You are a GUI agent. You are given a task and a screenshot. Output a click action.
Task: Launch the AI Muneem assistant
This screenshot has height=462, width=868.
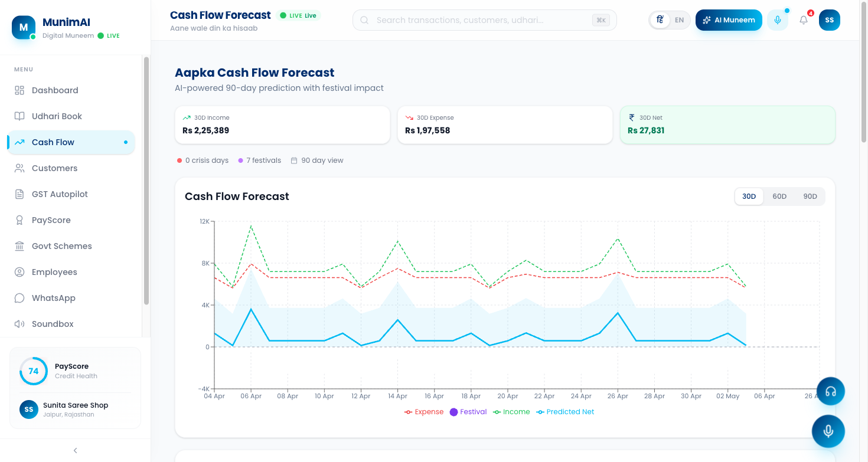pos(729,19)
